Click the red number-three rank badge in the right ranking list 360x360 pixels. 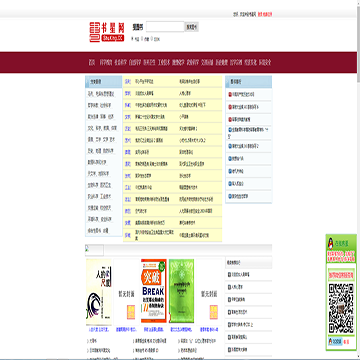230,119
